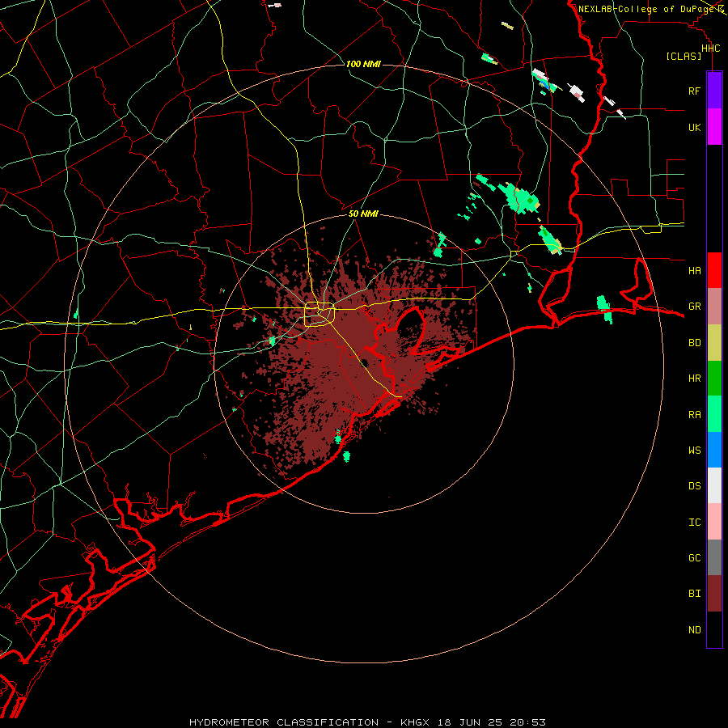This screenshot has height=728, width=728.
Task: Click the WS blue legend swatch
Action: (x=714, y=450)
